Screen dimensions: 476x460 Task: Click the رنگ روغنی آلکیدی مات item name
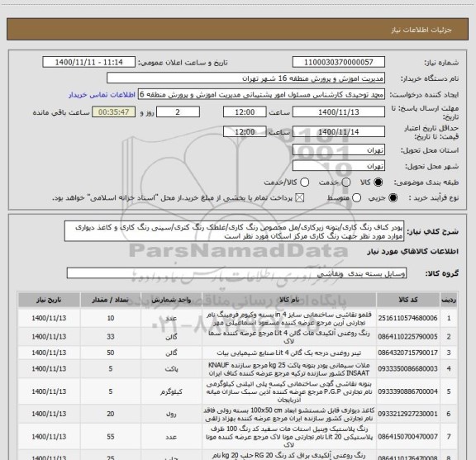(x=289, y=337)
